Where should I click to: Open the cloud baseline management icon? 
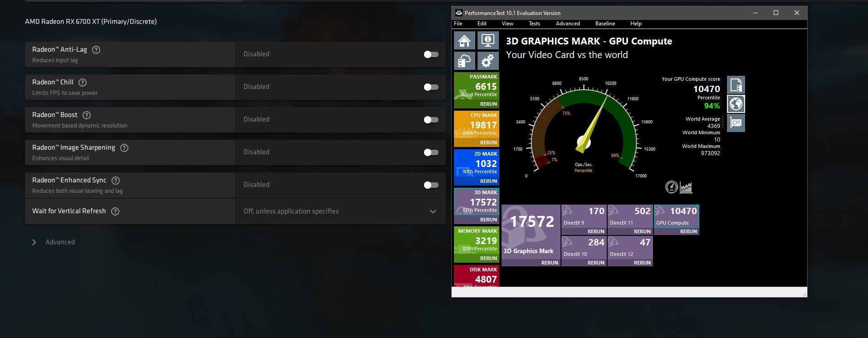point(464,61)
